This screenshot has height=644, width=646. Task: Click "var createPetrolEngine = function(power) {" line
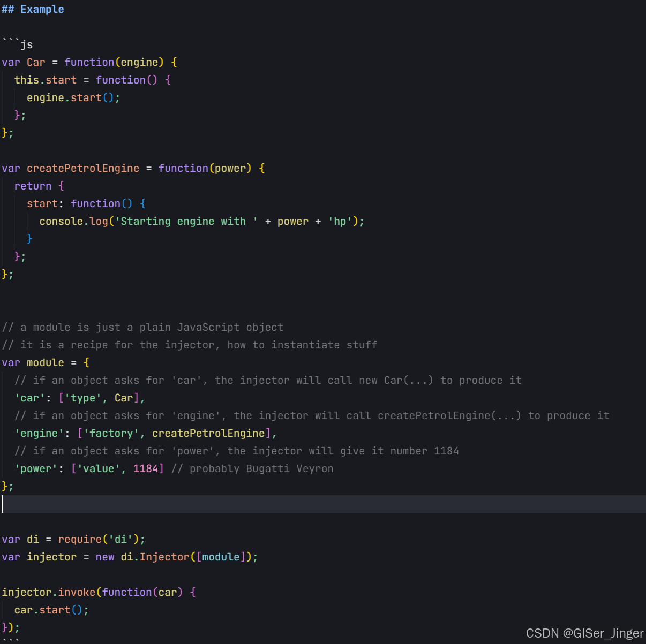point(133,168)
